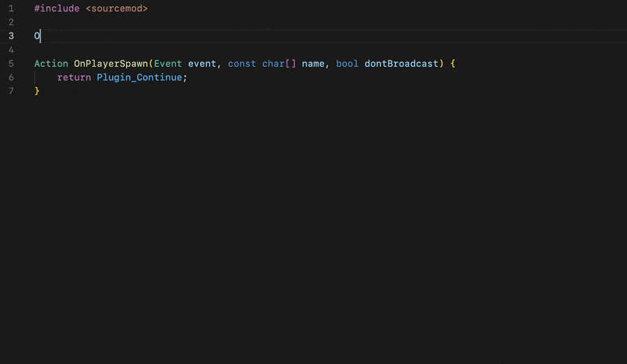Viewport: 627px width, 364px height.
Task: Click the Plugin_Continue constant
Action: tap(139, 77)
